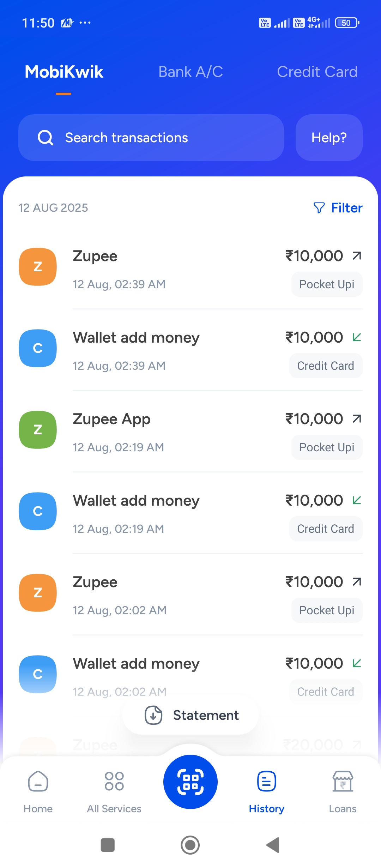Open the Android recent apps square
Viewport: 381px width, 868px height.
108,845
